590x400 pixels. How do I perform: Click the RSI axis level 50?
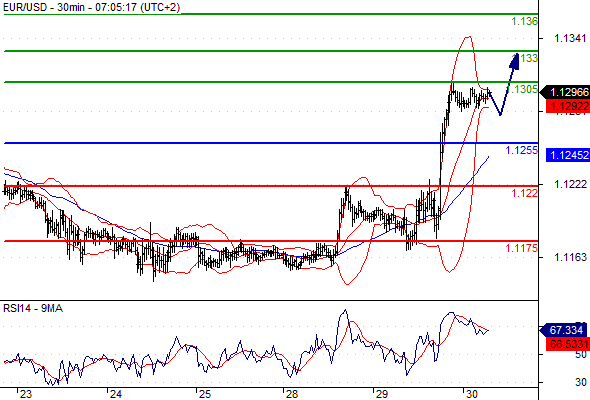pos(581,354)
